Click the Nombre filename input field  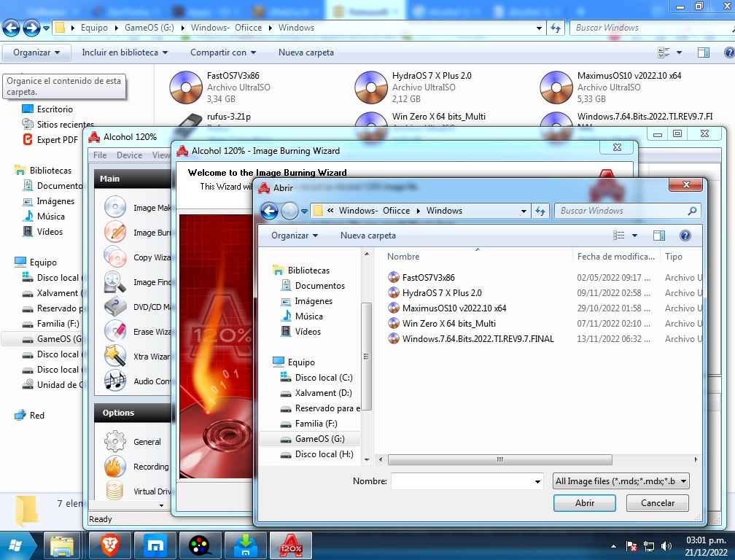462,481
